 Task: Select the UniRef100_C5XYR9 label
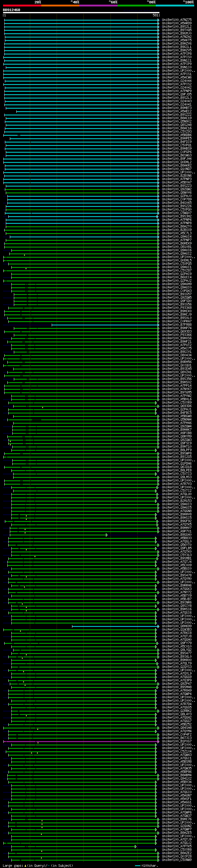[x=177, y=403]
